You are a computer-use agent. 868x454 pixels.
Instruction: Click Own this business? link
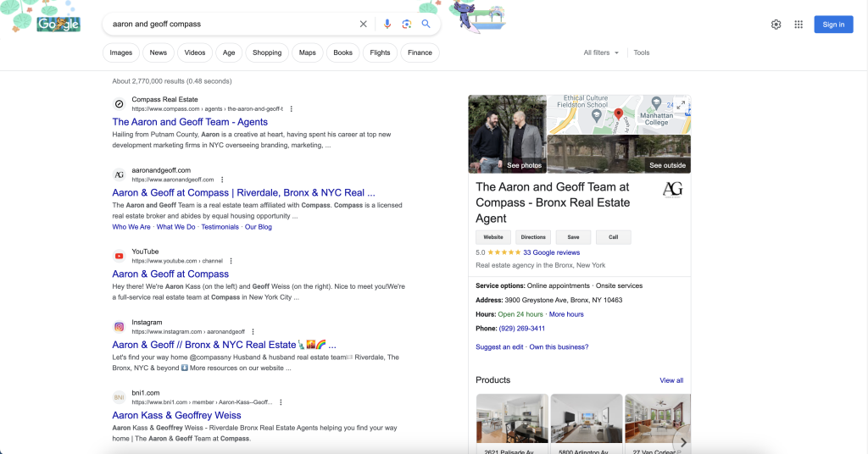(x=559, y=347)
